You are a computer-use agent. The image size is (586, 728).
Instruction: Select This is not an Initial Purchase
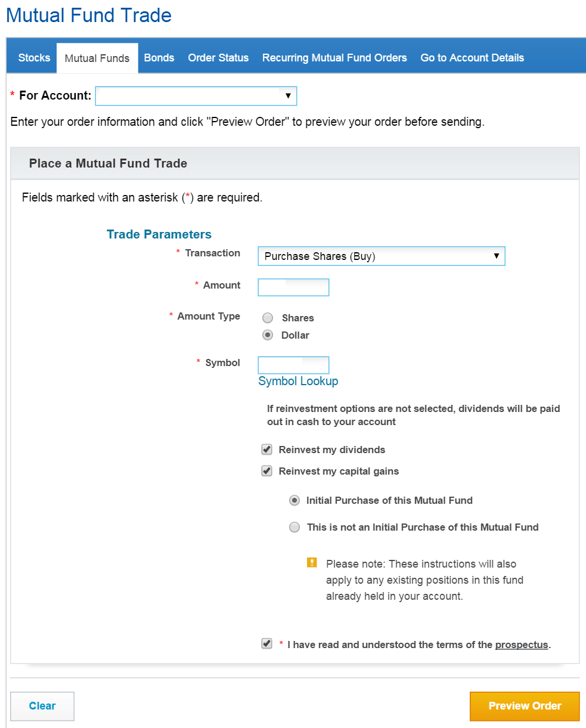(294, 527)
